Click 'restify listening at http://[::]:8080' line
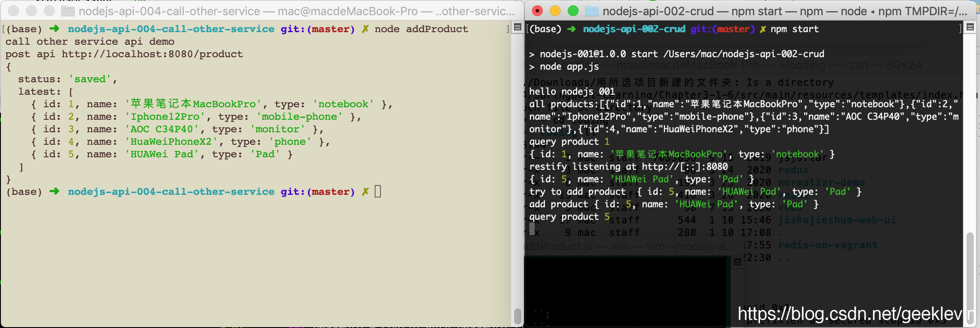Image resolution: width=980 pixels, height=328 pixels. pos(628,167)
